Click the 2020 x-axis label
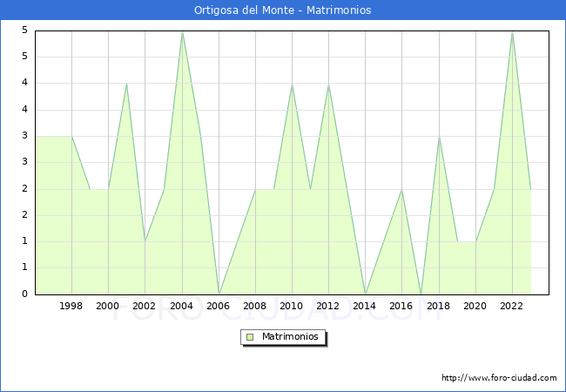The width and height of the screenshot is (566, 392). point(475,306)
